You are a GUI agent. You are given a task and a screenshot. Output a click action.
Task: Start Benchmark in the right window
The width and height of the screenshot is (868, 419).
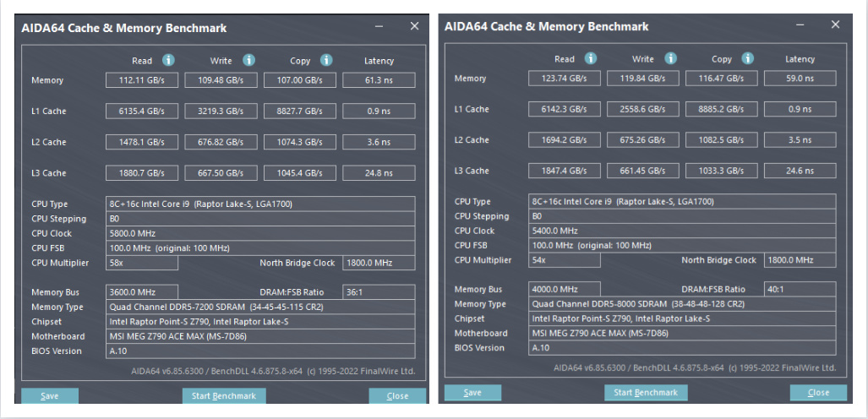coord(646,392)
